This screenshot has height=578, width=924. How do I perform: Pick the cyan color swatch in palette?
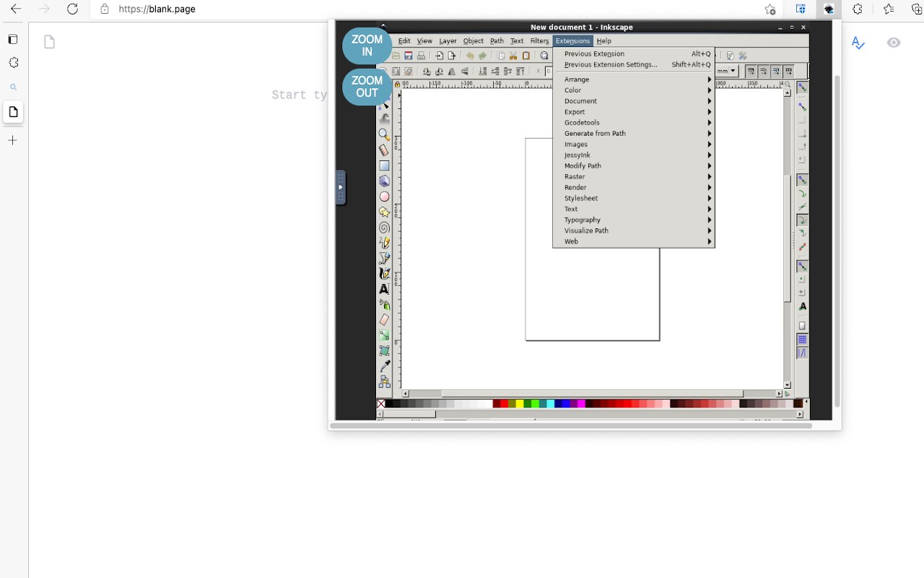[550, 404]
